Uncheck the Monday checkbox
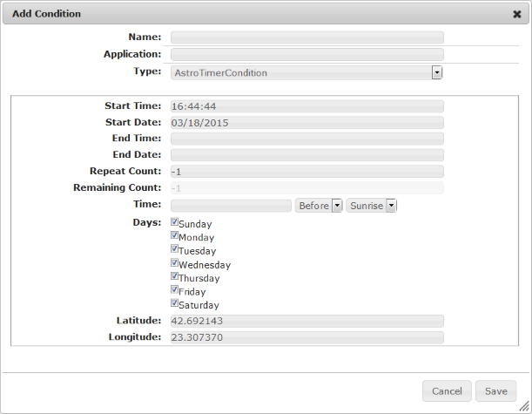The image size is (532, 414). coord(175,235)
